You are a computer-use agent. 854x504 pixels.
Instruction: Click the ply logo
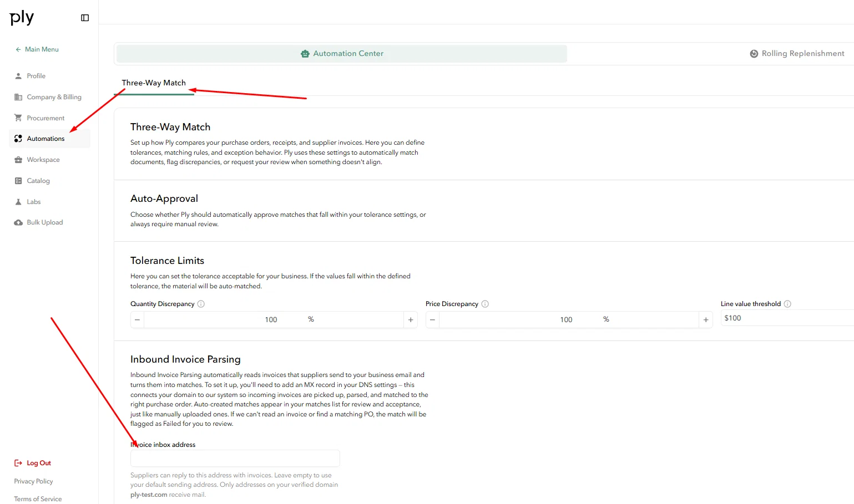pyautogui.click(x=22, y=18)
